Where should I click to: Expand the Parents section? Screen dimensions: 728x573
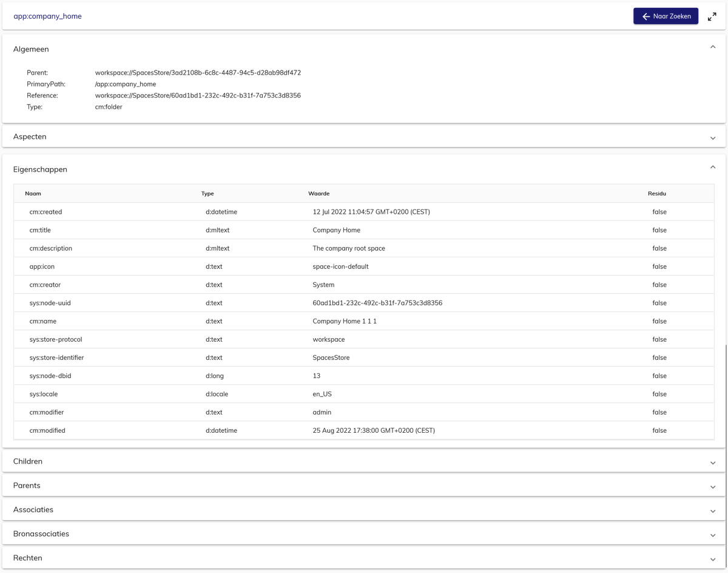tap(713, 486)
